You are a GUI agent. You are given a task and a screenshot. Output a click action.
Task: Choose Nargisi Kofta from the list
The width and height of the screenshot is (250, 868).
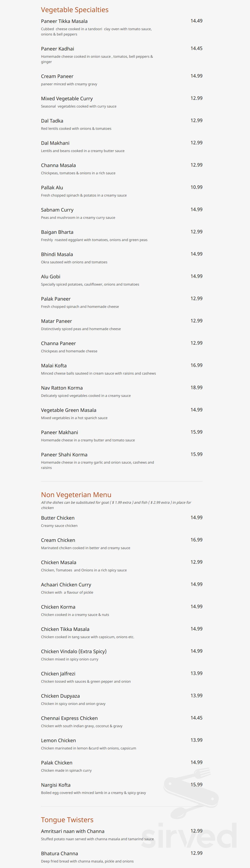56,785
